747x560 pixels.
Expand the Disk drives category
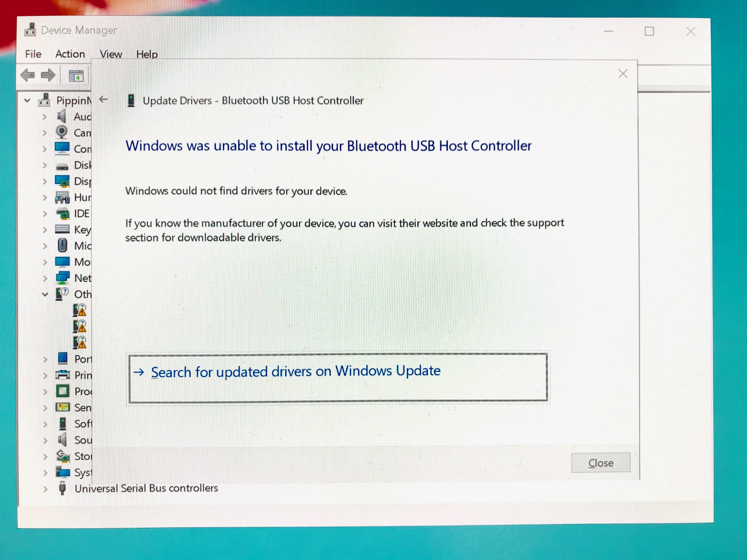[45, 165]
